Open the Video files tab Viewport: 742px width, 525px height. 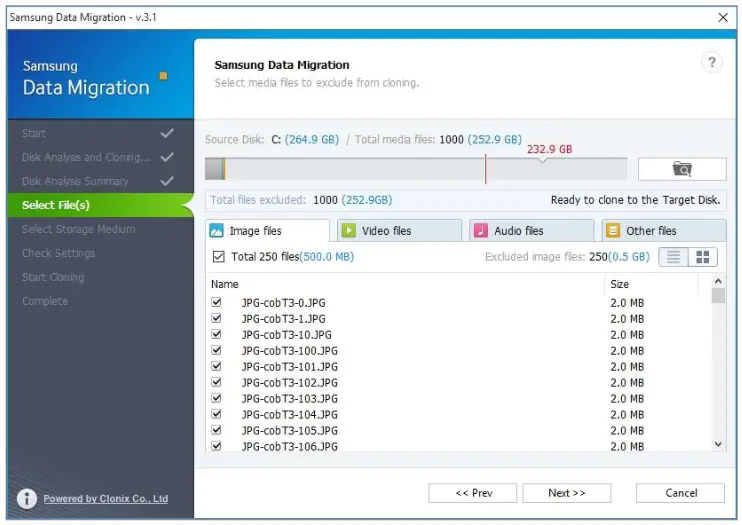(x=399, y=231)
